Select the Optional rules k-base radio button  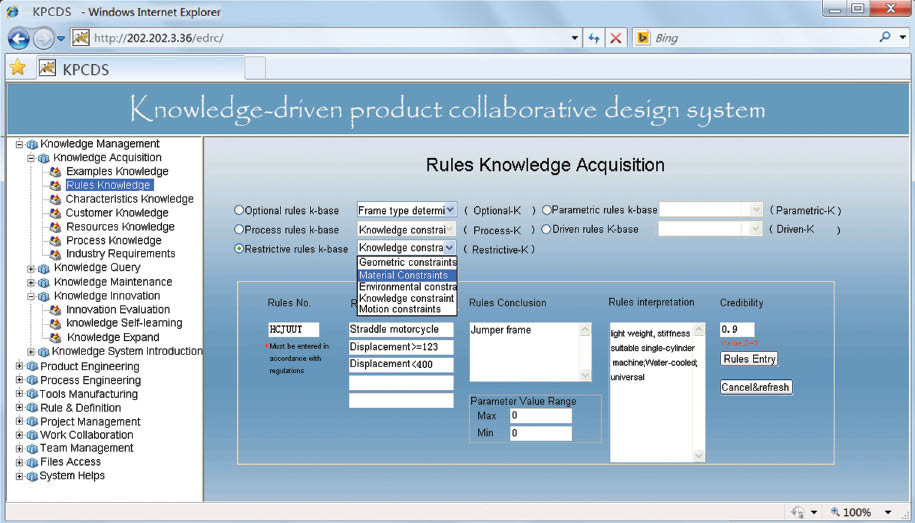coord(239,211)
